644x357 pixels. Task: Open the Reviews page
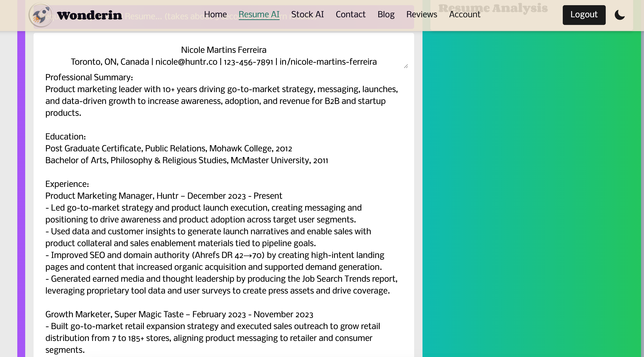click(x=422, y=15)
